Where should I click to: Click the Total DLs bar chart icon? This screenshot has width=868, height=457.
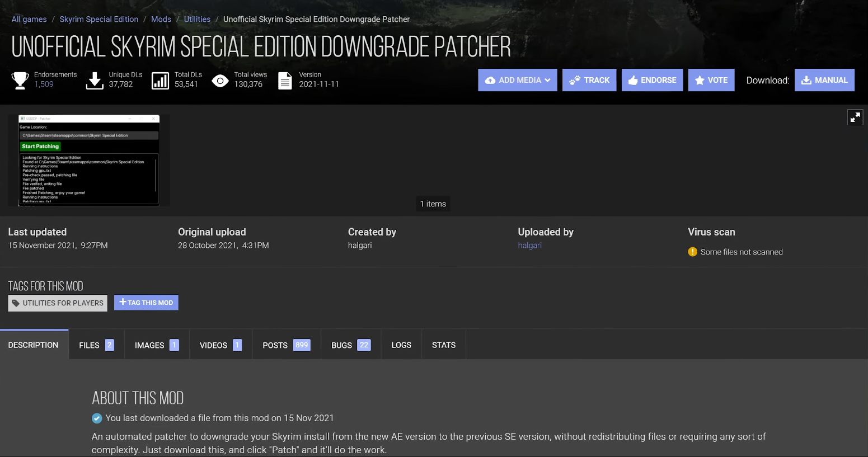click(x=160, y=80)
